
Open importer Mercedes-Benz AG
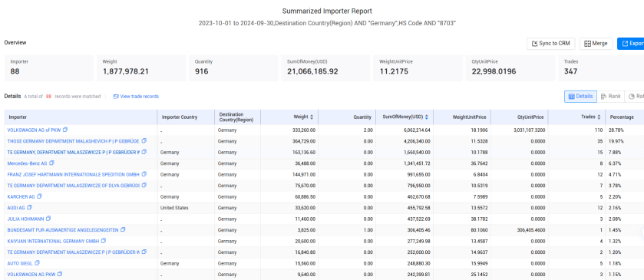(27, 163)
